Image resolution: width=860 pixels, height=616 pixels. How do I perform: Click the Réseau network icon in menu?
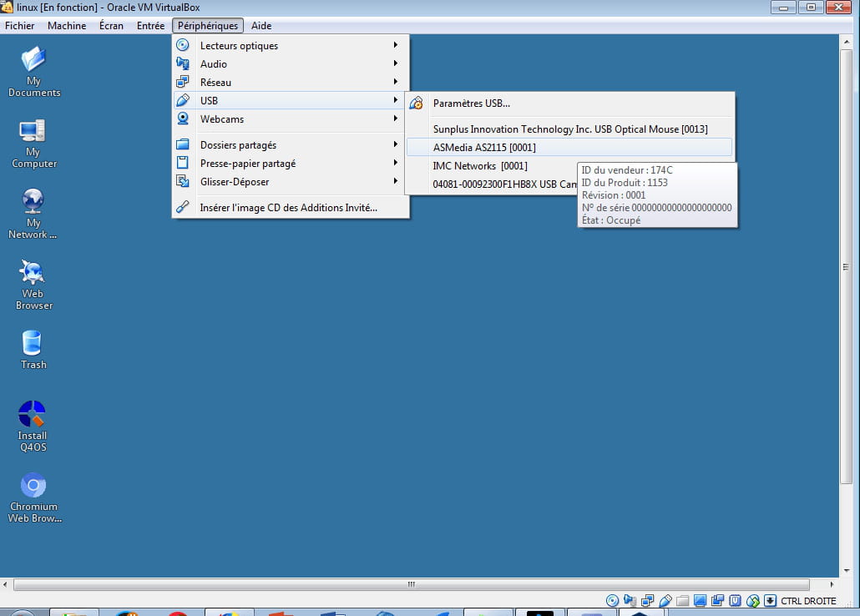click(183, 82)
